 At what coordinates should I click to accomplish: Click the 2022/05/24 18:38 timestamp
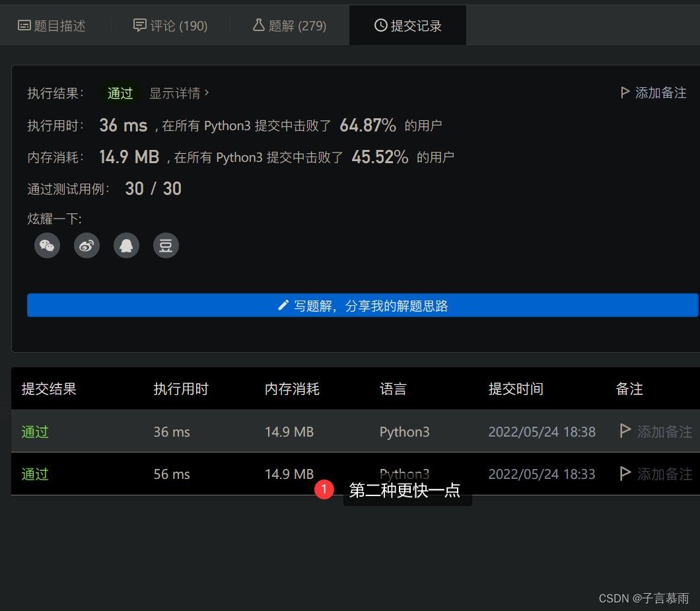542,432
